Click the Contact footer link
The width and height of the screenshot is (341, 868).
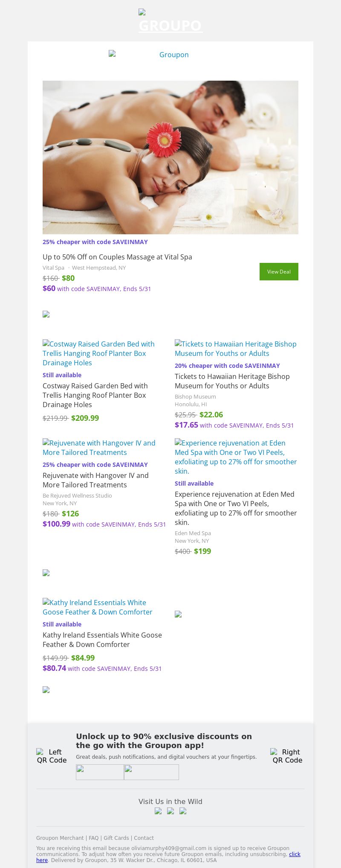coord(144,838)
